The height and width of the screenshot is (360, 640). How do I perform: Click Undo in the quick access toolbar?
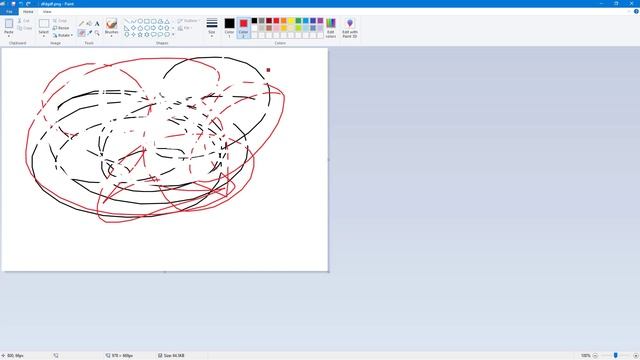tap(21, 4)
